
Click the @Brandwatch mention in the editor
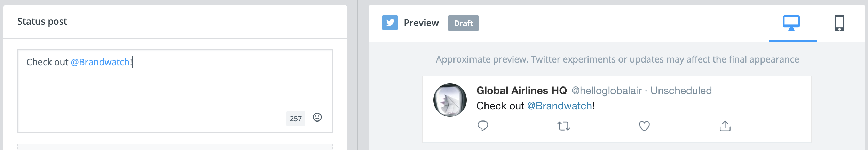point(100,62)
